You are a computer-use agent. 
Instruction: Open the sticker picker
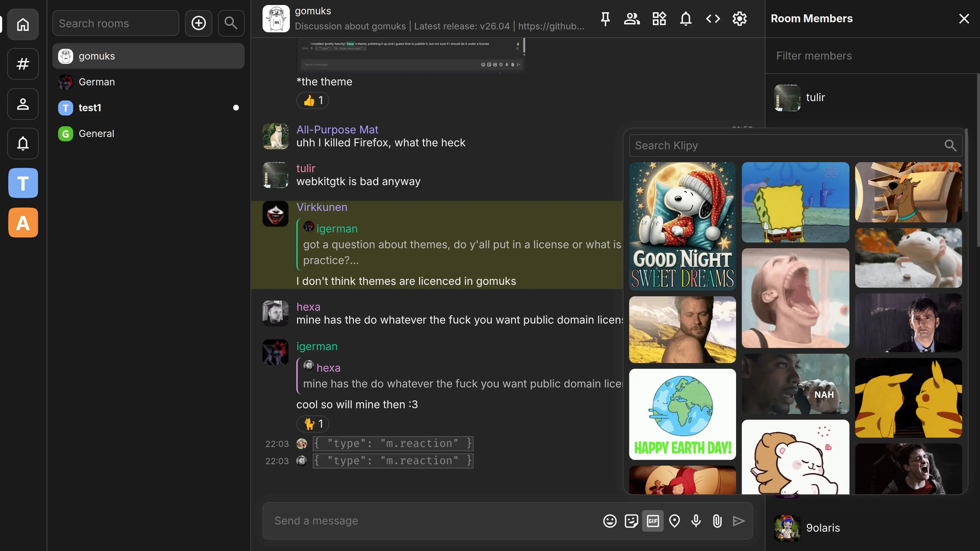click(631, 521)
